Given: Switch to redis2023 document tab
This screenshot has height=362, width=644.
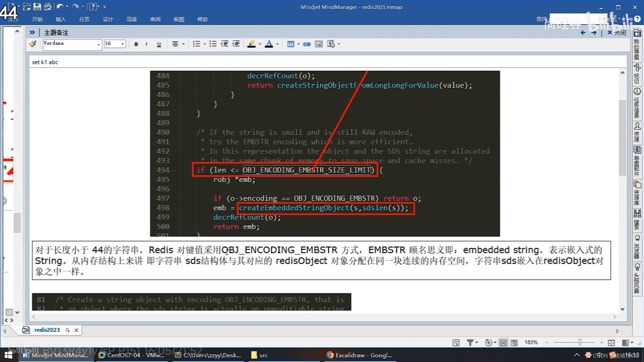Looking at the screenshot, I should point(47,330).
